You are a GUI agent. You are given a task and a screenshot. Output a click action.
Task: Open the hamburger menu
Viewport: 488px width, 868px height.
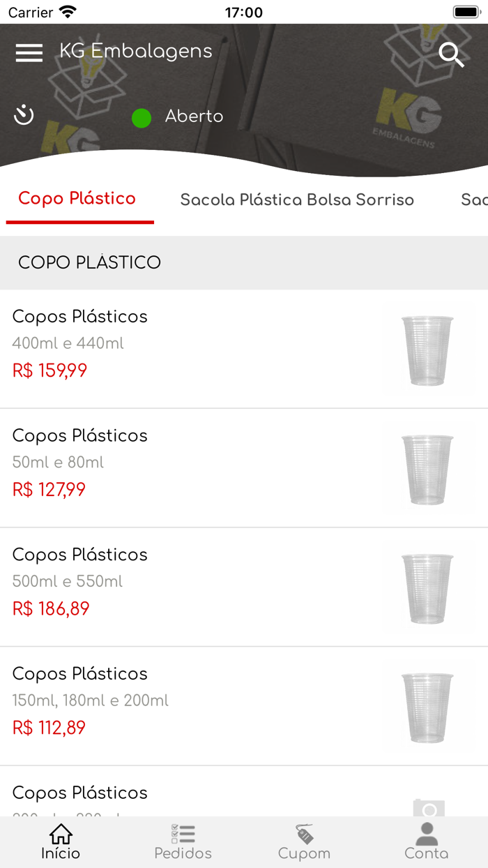coord(29,52)
